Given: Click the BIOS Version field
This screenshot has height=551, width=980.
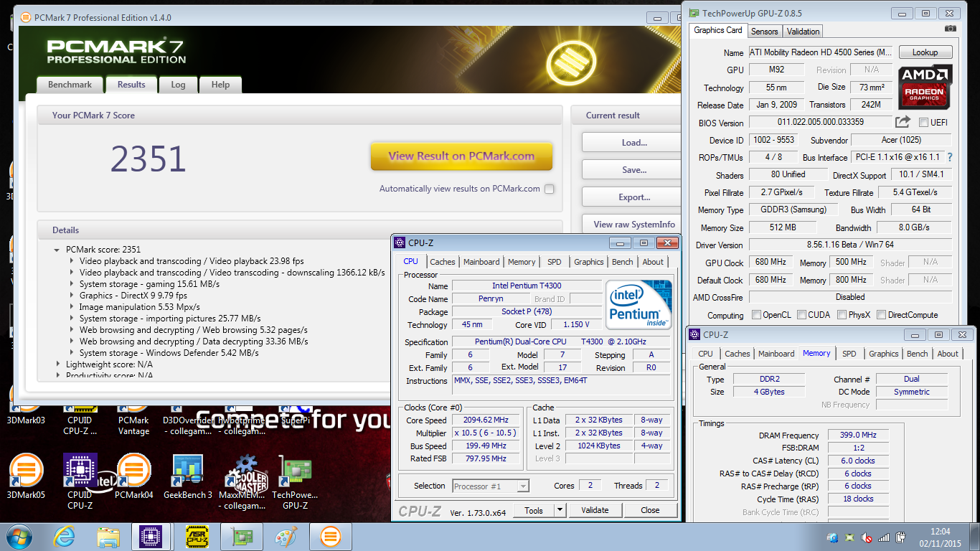Looking at the screenshot, I should pyautogui.click(x=821, y=122).
